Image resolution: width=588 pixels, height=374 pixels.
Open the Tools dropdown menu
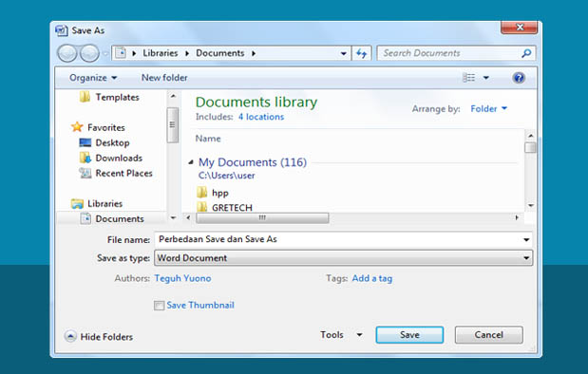pyautogui.click(x=341, y=335)
